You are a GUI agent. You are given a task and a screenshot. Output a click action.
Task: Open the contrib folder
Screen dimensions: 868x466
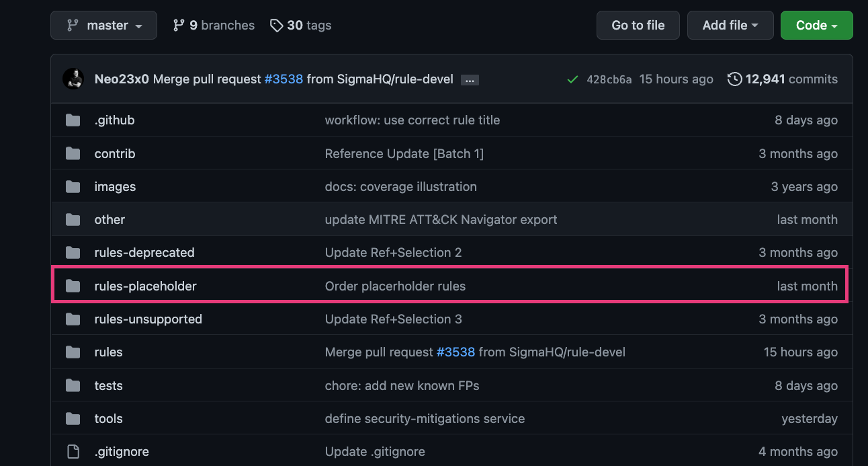coord(114,153)
